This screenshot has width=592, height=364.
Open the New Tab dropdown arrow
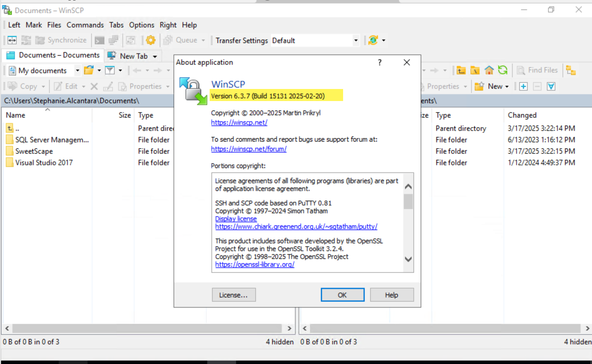click(155, 56)
